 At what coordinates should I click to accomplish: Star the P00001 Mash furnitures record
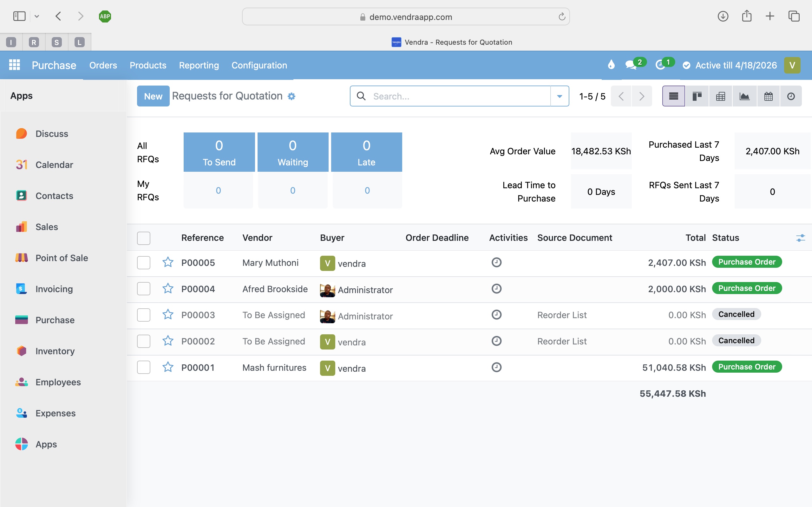[x=168, y=367]
